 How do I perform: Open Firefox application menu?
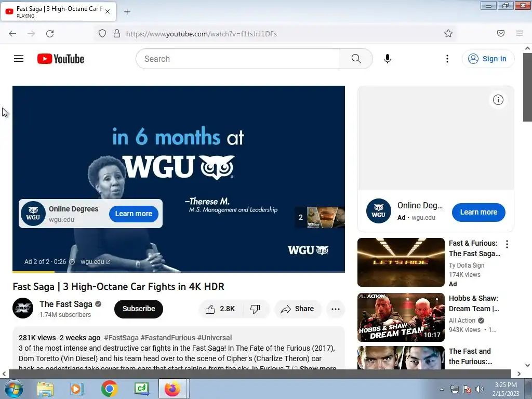click(520, 33)
